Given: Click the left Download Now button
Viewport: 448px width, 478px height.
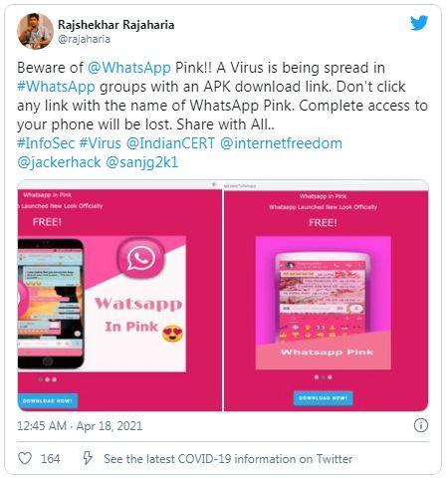Looking at the screenshot, I should (x=48, y=400).
